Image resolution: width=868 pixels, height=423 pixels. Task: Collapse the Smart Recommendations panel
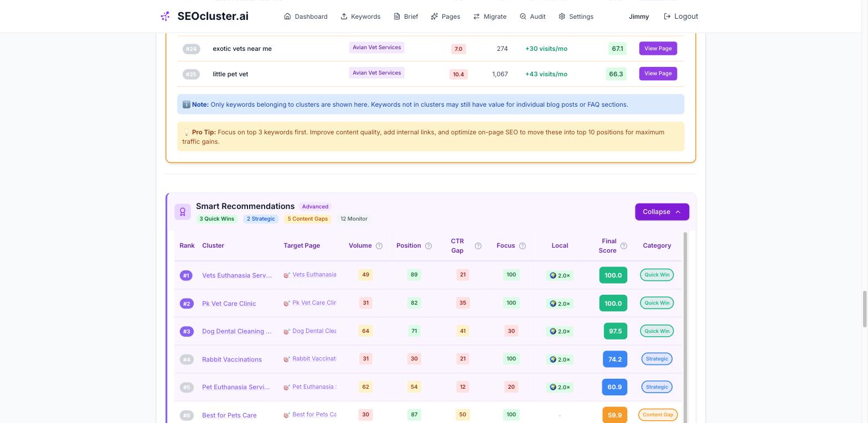click(662, 212)
